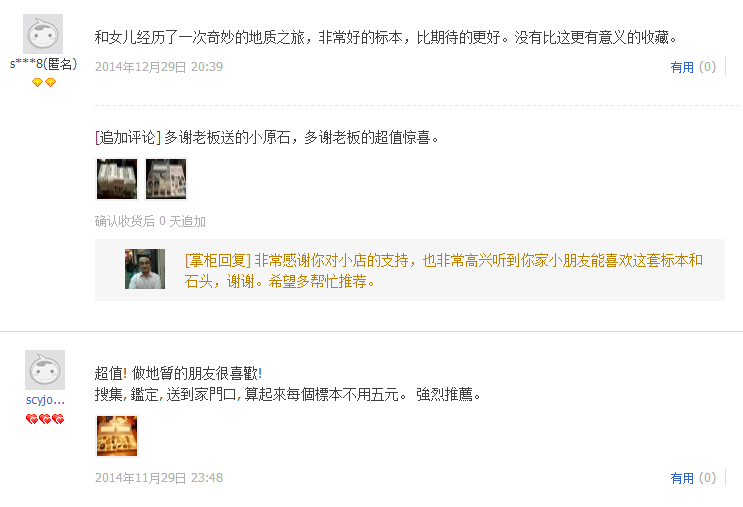Viewport: 743px width, 507px height.
Task: Click the timestamp 2014年12月29日 20:39
Action: click(x=159, y=67)
